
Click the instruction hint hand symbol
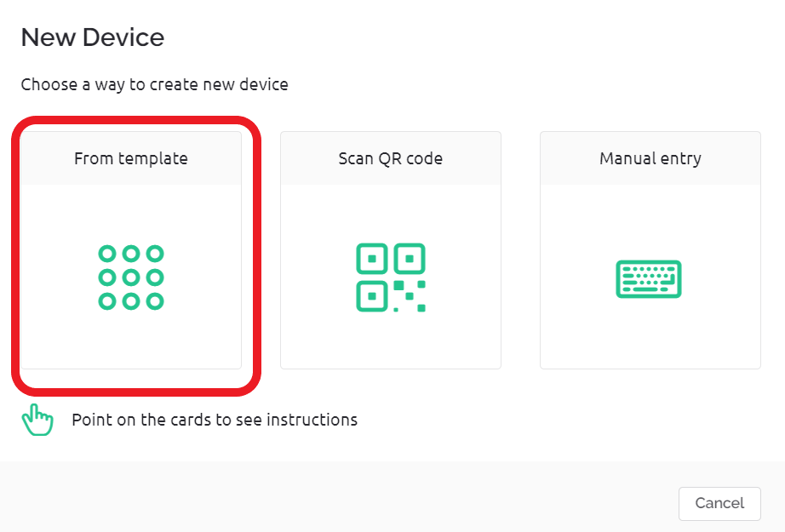pyautogui.click(x=37, y=419)
